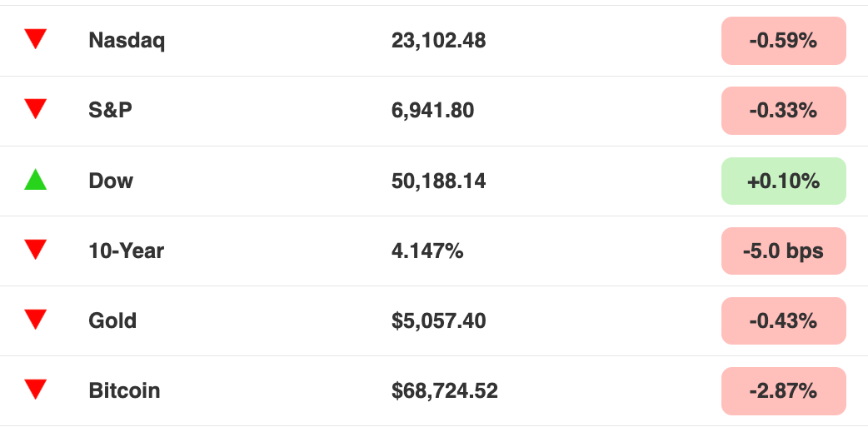Screen dimensions: 868x432
Task: Click the red down arrow beside Nasdaq
Action: (36, 39)
